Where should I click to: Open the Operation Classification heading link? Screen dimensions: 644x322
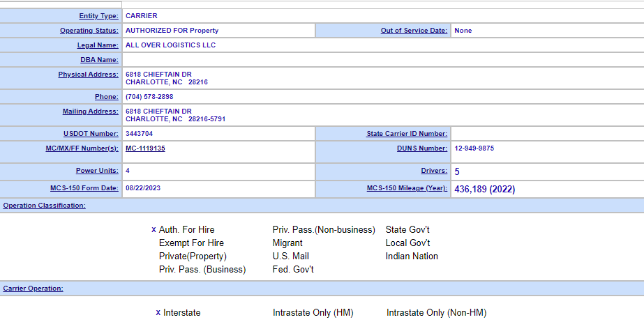tap(45, 206)
